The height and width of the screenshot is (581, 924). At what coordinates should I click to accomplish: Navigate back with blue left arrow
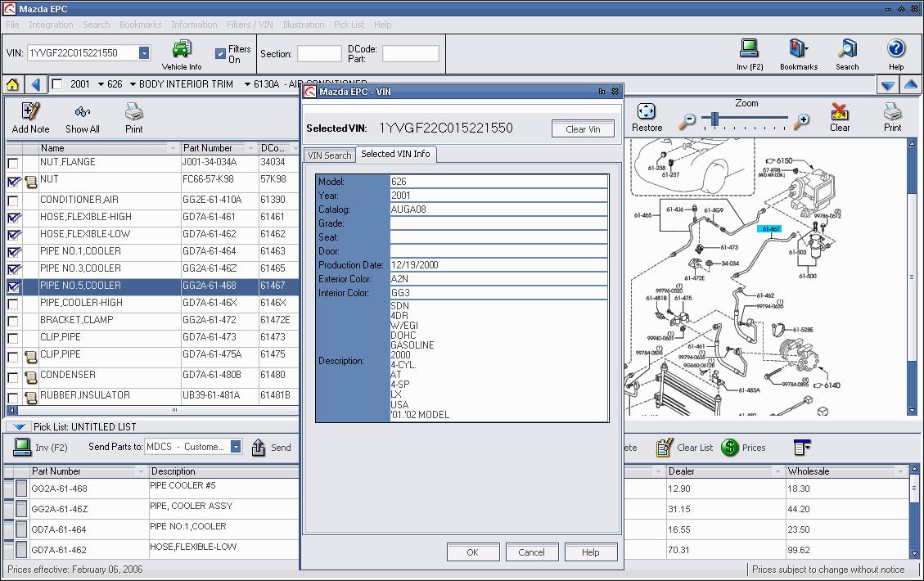point(36,84)
